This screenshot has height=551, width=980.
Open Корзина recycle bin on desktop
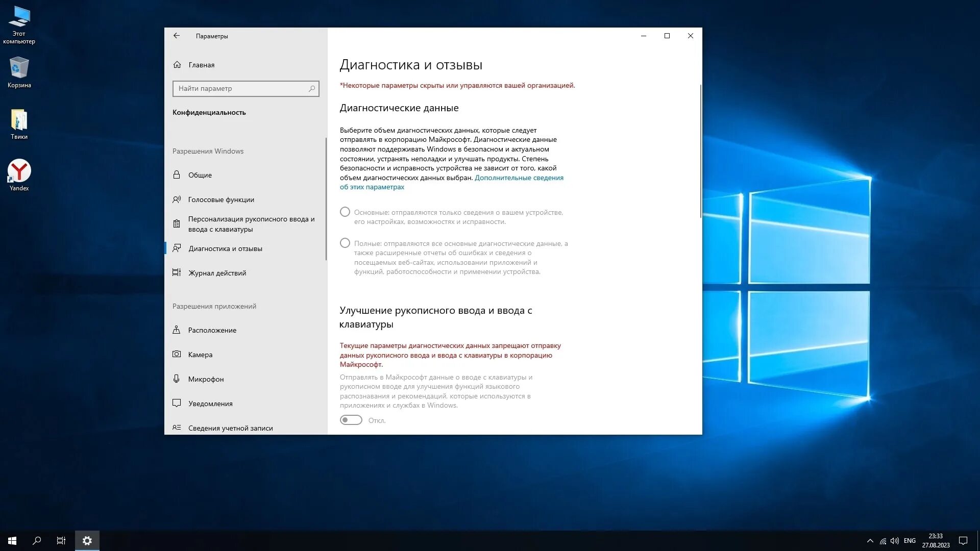click(x=19, y=72)
